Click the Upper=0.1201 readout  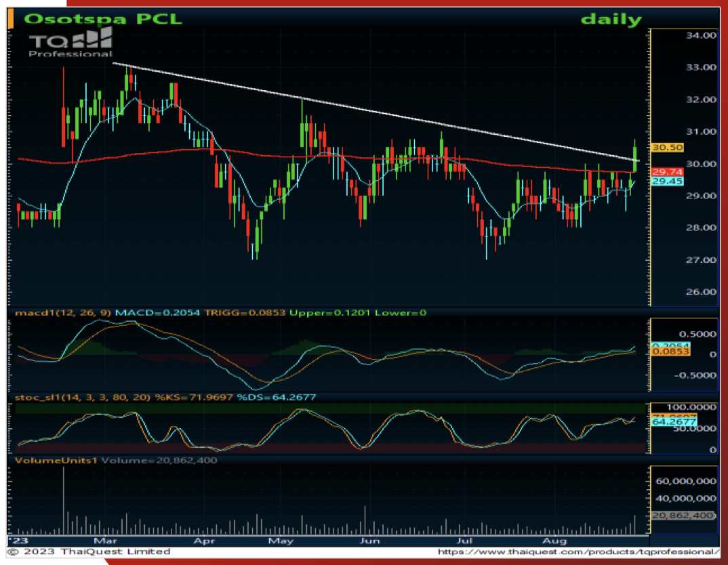click(329, 313)
